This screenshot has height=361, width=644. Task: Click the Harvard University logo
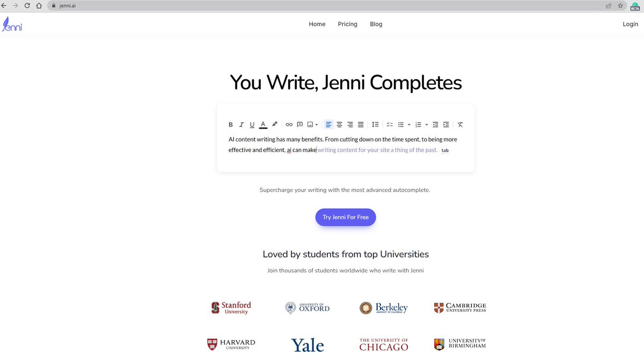(x=231, y=344)
